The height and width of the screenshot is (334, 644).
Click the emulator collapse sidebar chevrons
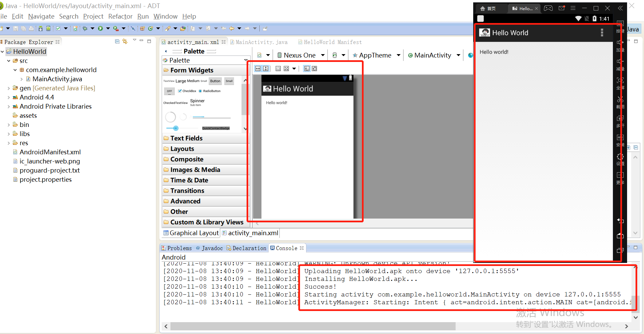pos(620,8)
